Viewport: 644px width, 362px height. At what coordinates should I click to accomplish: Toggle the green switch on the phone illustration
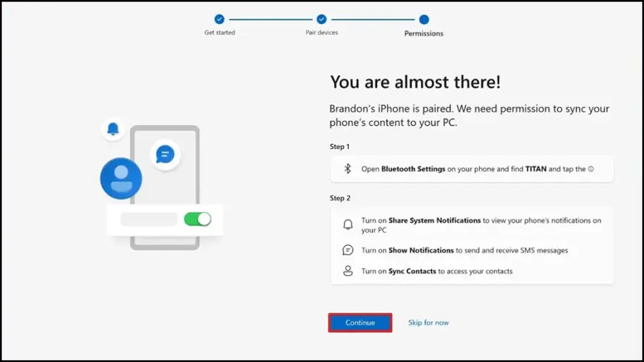[x=197, y=219]
